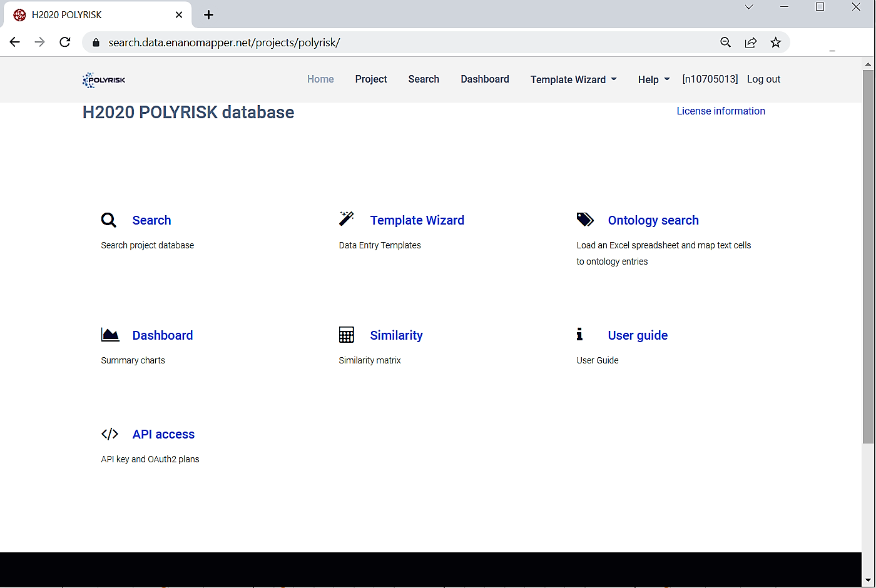Open the User guide heading link
This screenshot has width=876, height=588.
click(x=638, y=335)
